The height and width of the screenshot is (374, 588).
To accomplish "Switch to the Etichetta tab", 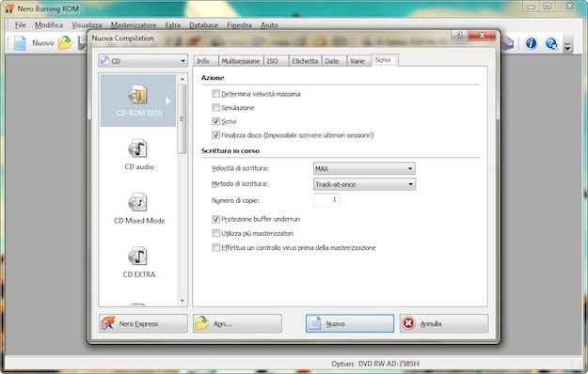I will 305,61.
